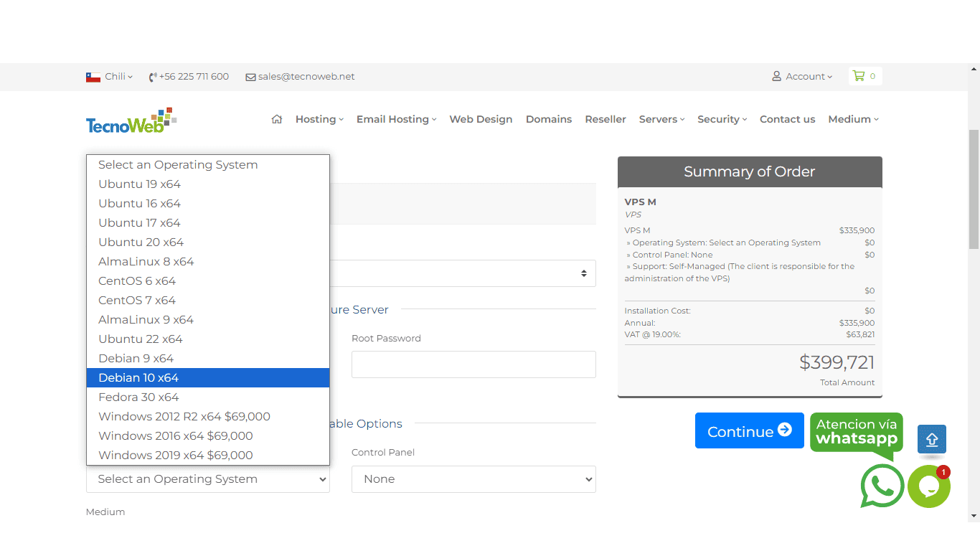Screen dimensions: 980x551
Task: Select AlmaLinux 8 x64 option
Action: coord(208,262)
